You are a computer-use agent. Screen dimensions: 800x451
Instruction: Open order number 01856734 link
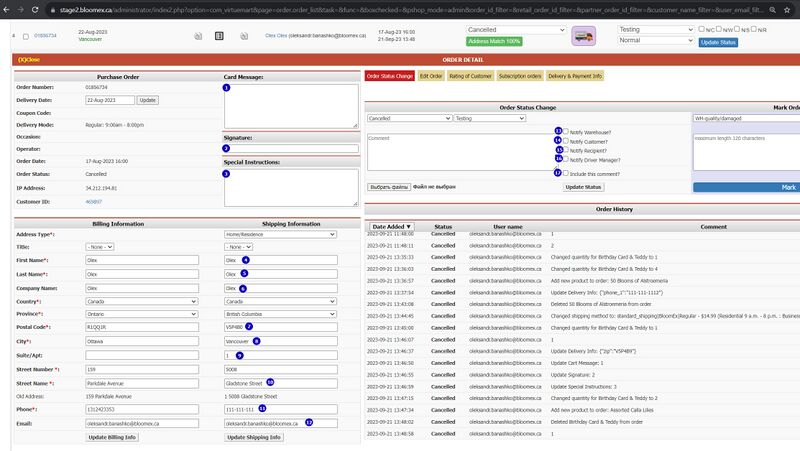[x=45, y=36]
